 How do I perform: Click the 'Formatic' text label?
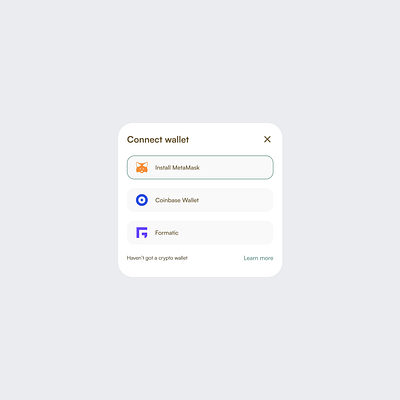click(x=167, y=233)
